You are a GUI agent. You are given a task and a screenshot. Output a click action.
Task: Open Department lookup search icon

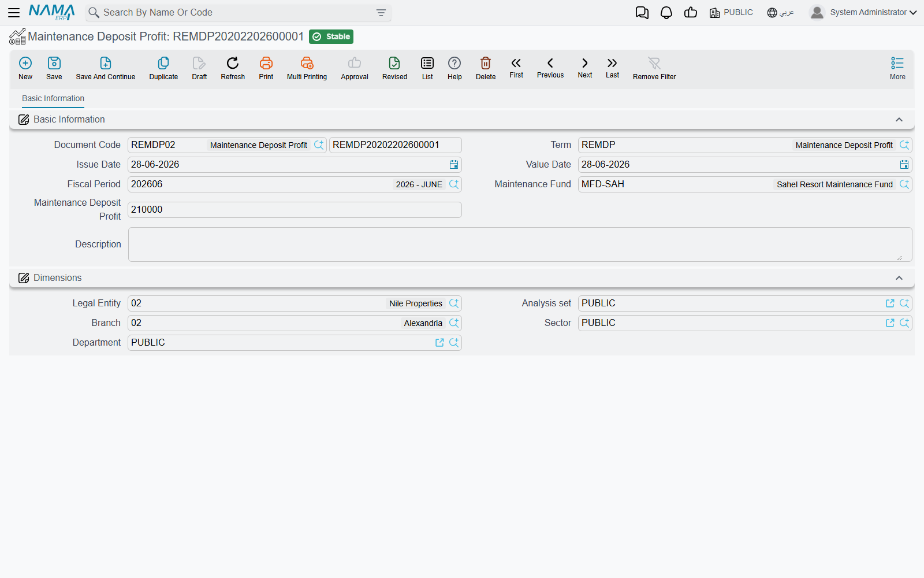coord(454,343)
